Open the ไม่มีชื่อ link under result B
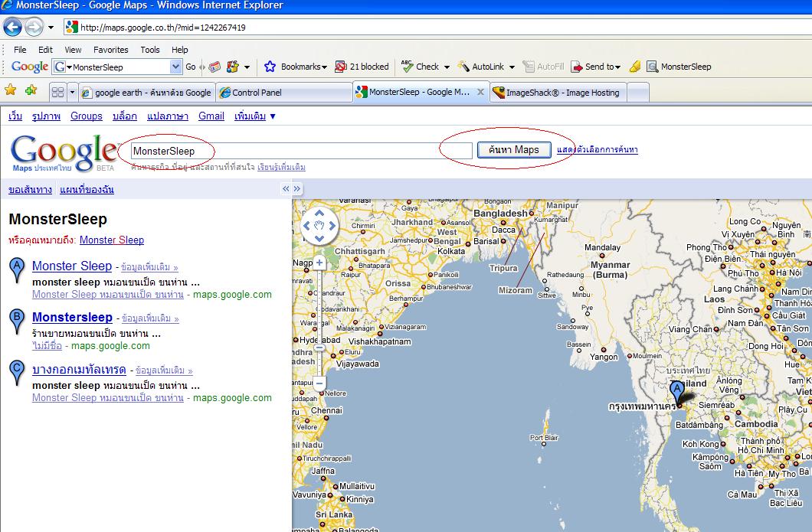 point(47,346)
